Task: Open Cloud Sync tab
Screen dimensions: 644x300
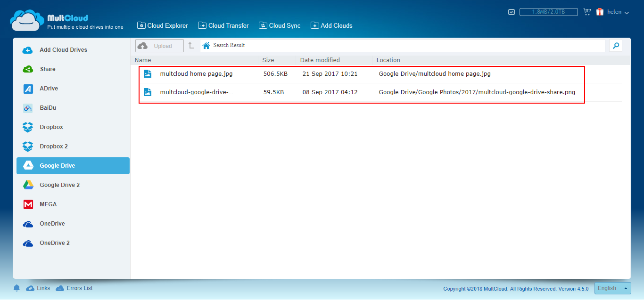Action: point(280,25)
